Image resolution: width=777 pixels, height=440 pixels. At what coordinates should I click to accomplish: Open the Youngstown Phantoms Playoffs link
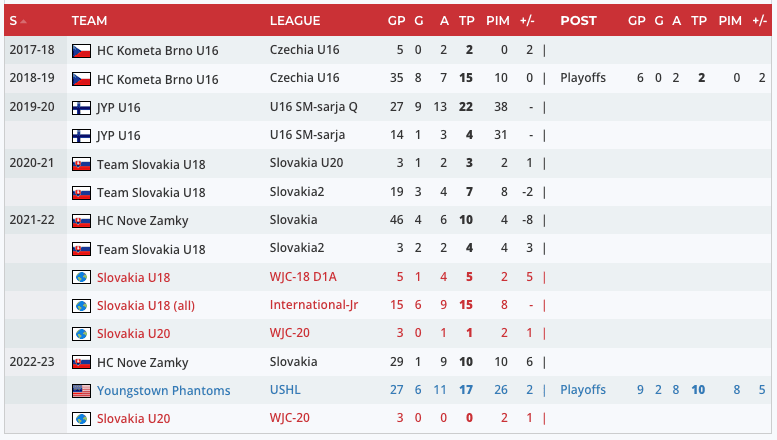[583, 391]
